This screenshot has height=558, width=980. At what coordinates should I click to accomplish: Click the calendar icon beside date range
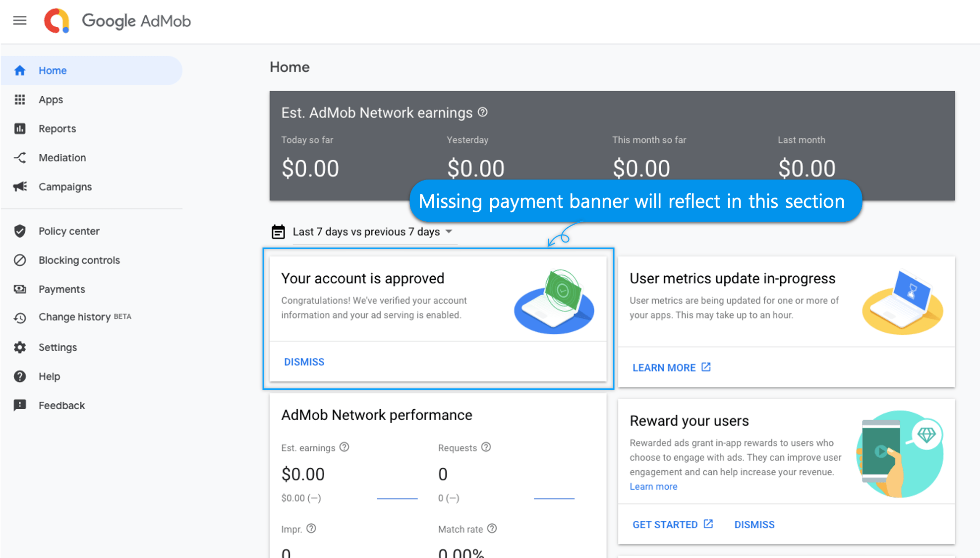[x=278, y=232]
